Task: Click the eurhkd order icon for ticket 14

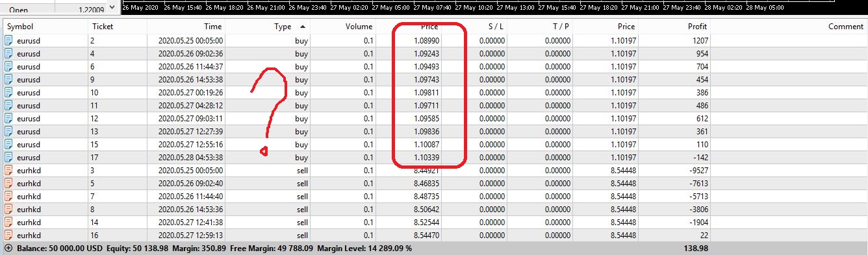Action: click(8, 222)
